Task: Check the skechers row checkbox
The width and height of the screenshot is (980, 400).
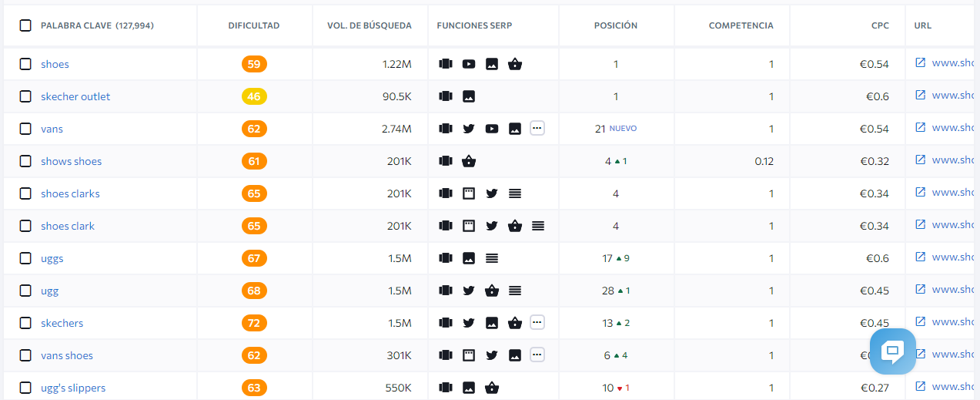Action: (x=25, y=323)
